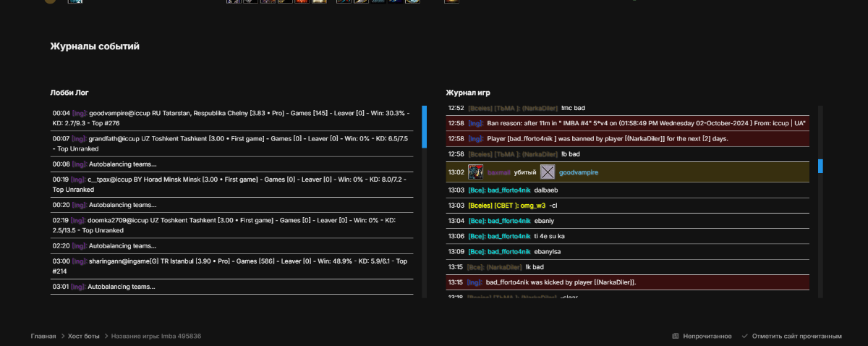Open the Главная breadcrumb link
Viewport: 868px width, 346px height.
pos(43,337)
